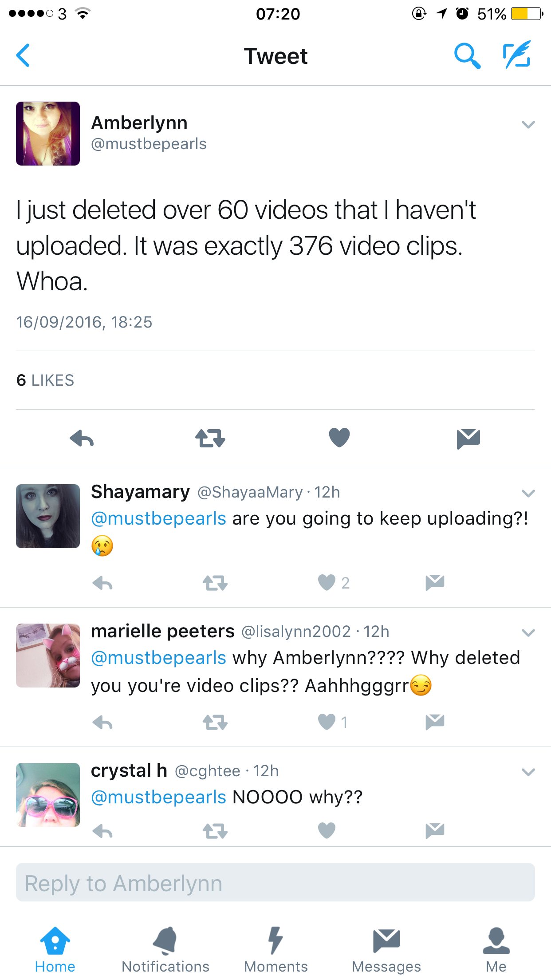Image resolution: width=551 pixels, height=980 pixels.
Task: Like crystal h's reply
Action: (x=327, y=830)
